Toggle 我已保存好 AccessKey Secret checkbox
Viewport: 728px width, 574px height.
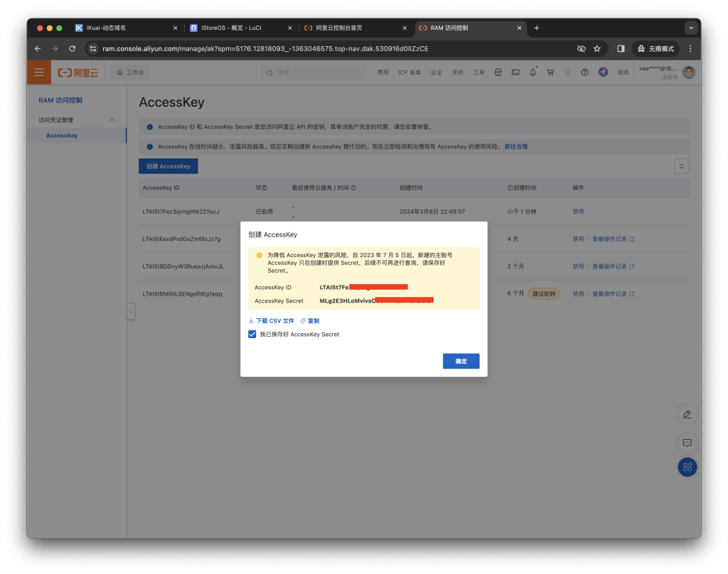pyautogui.click(x=252, y=334)
